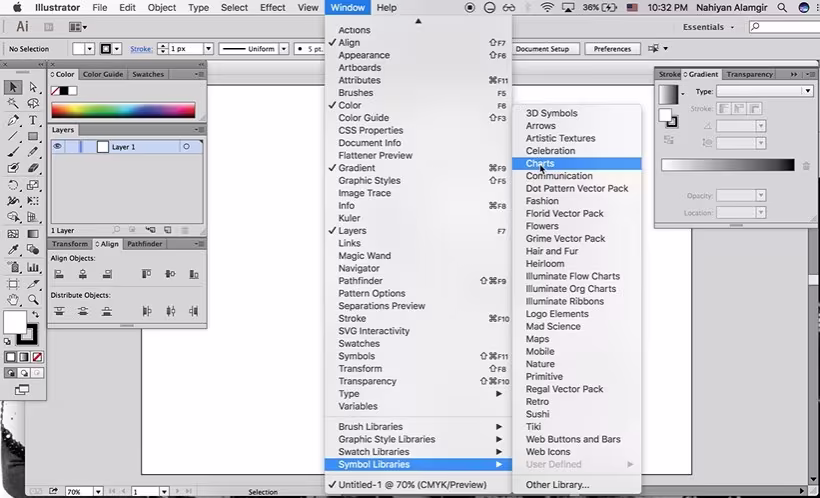Select the Rectangle tool

click(x=33, y=137)
